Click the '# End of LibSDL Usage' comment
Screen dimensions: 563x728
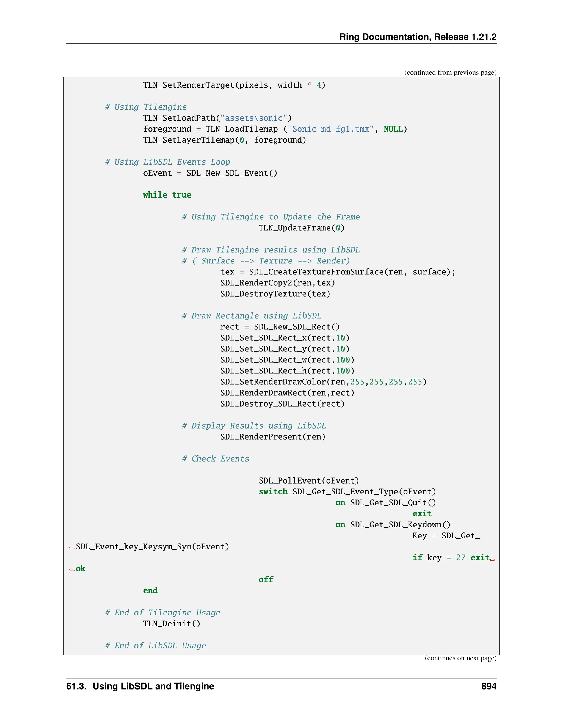tap(155, 646)
